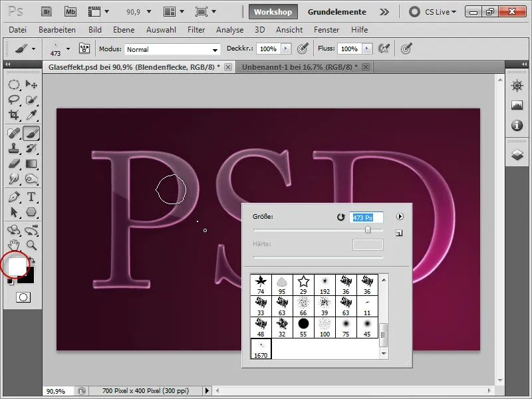Select the Path Selection tool
Viewport: 532px width, 399px height.
tap(14, 212)
